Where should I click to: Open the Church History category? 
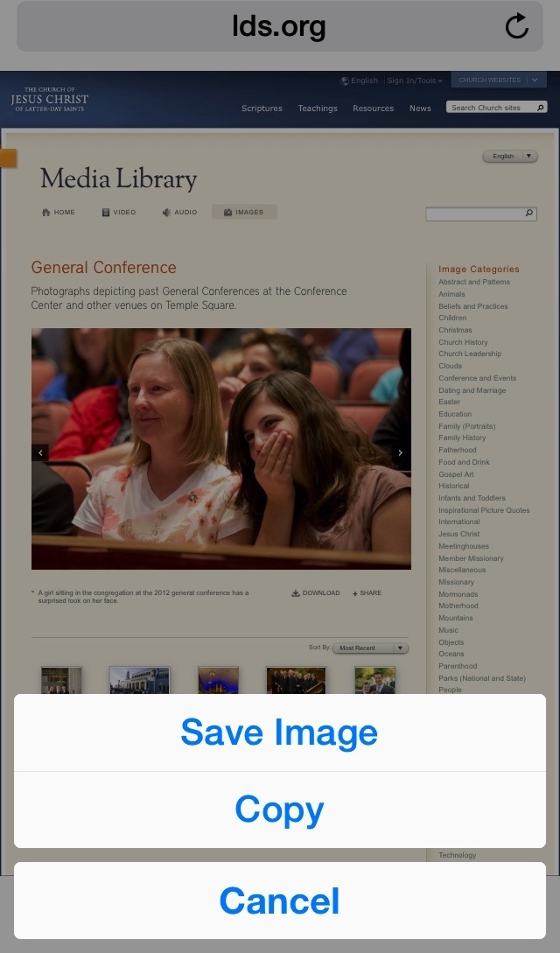[464, 342]
